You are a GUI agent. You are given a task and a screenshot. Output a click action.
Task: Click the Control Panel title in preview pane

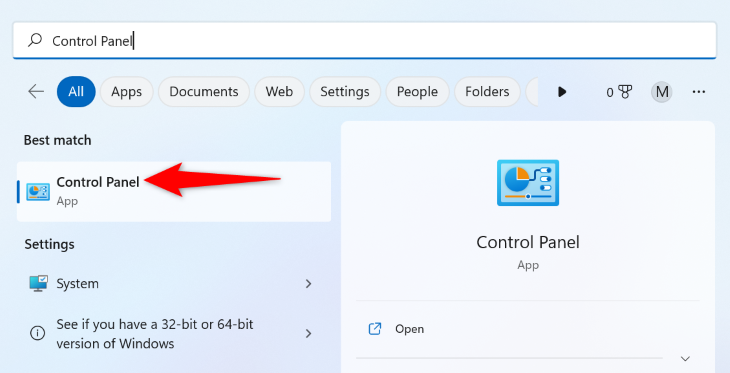pos(528,242)
